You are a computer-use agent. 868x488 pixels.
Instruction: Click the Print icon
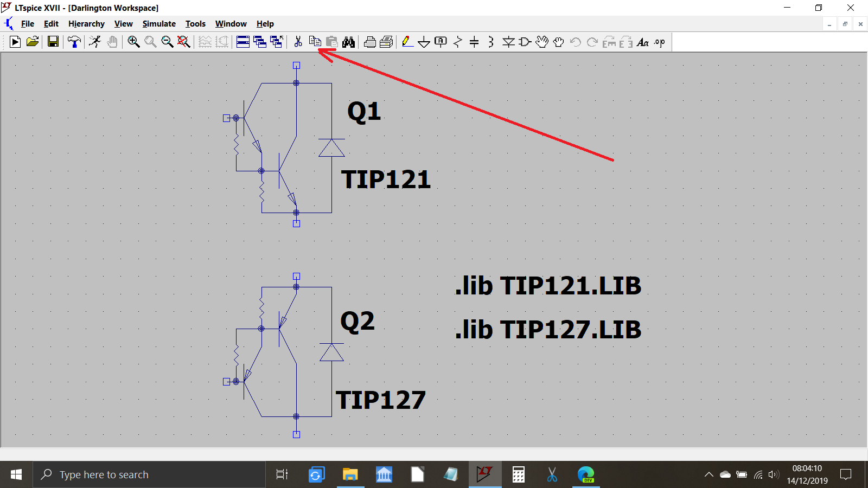point(387,42)
